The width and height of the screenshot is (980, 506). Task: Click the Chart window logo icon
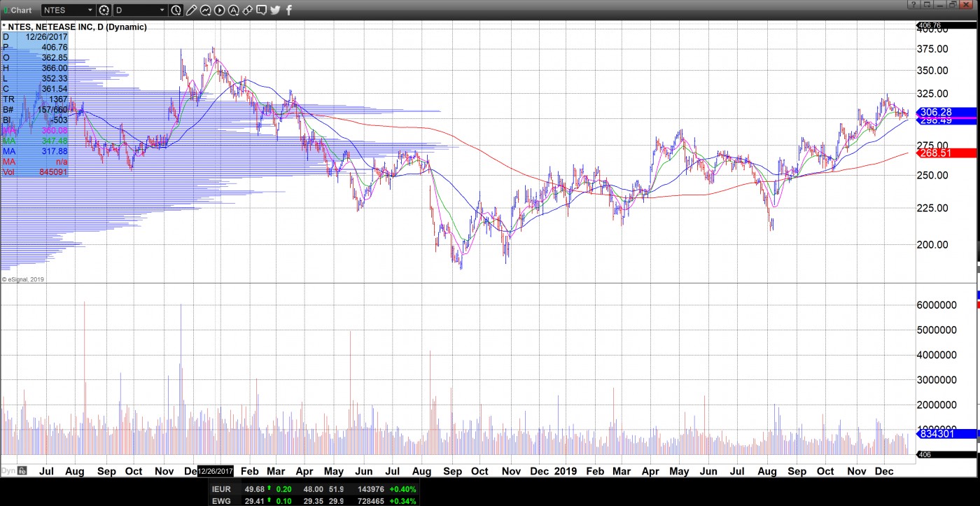[6, 10]
